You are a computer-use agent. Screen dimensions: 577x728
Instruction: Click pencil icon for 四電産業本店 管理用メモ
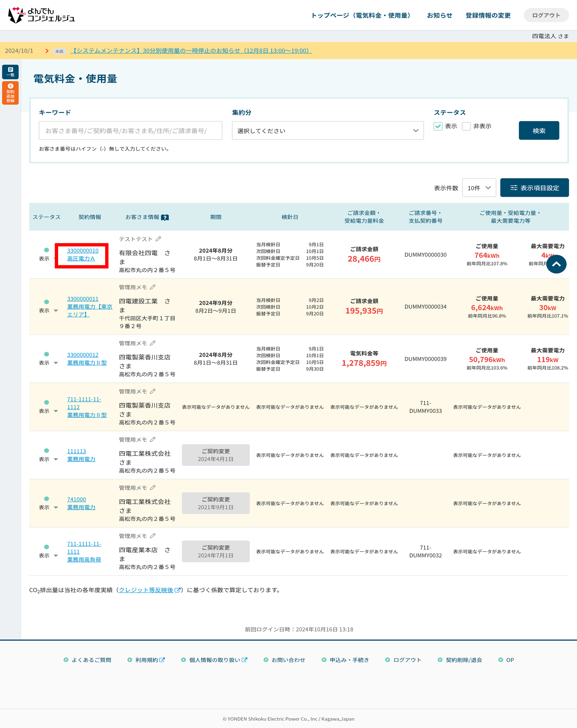tap(153, 536)
